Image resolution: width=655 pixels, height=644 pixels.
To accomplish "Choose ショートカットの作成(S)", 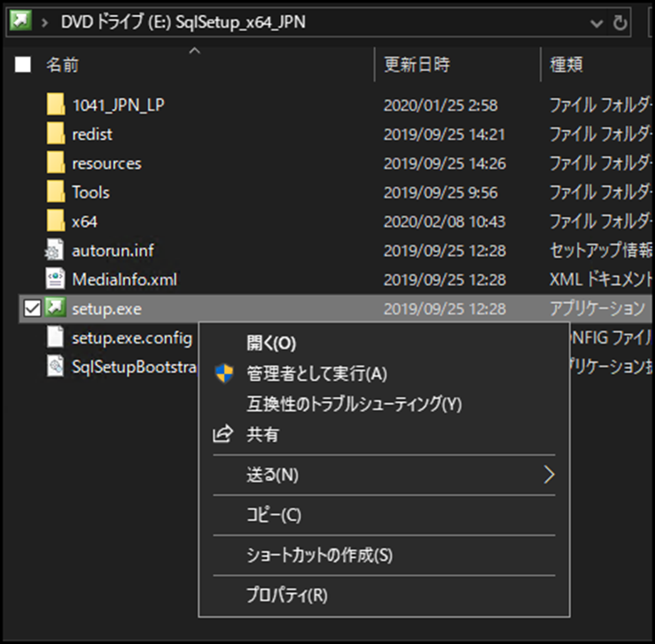I will 319,555.
